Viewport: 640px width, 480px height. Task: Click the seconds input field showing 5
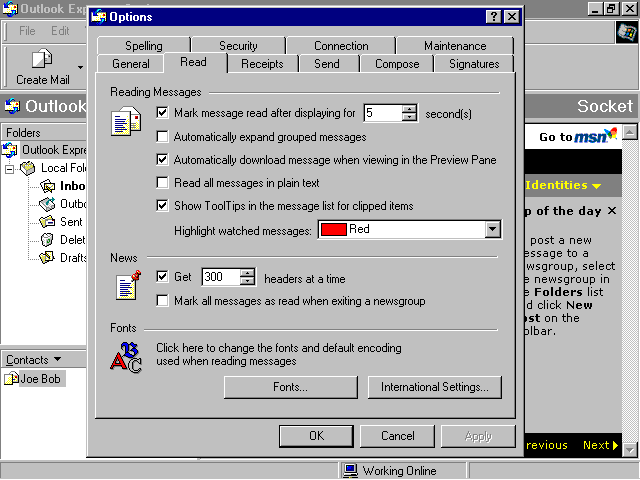pos(383,113)
